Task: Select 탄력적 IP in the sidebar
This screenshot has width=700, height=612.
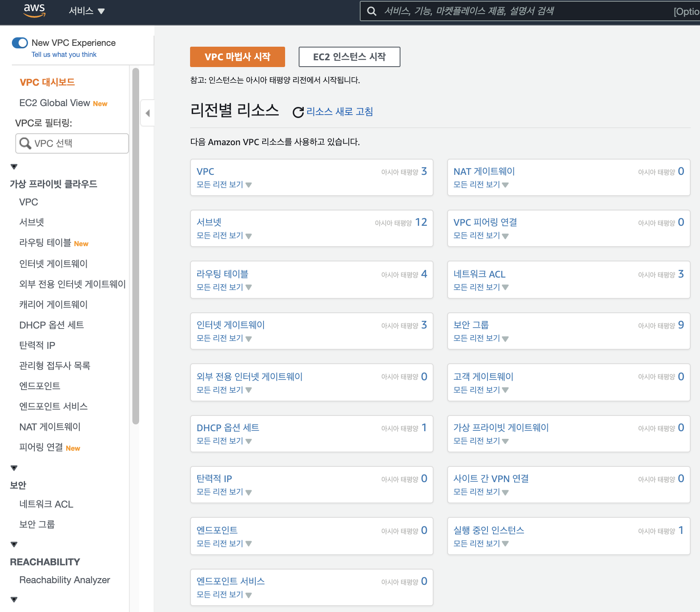Action: (37, 345)
